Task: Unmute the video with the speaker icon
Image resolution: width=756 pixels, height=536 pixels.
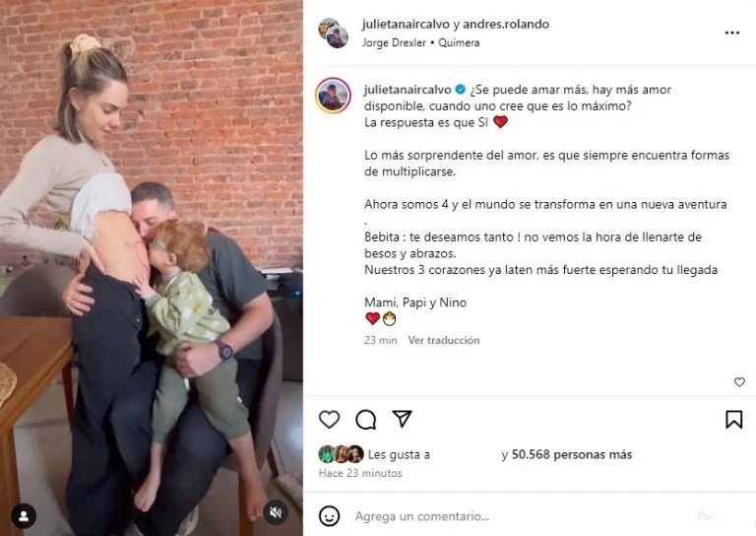Action: point(276,512)
